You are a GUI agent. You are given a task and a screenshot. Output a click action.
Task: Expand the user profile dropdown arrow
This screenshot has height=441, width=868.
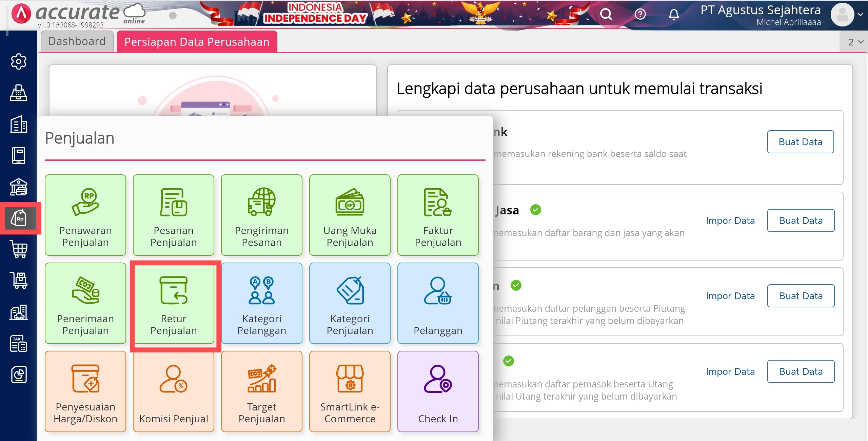pos(860,15)
